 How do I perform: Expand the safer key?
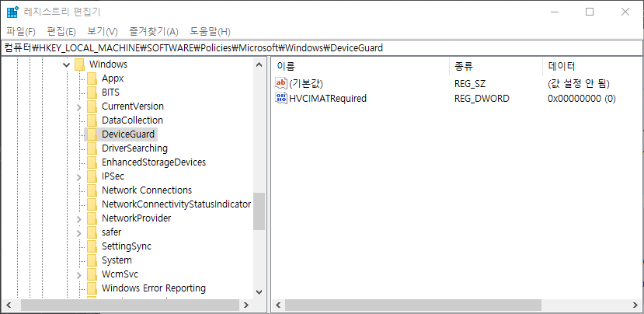pos(79,232)
